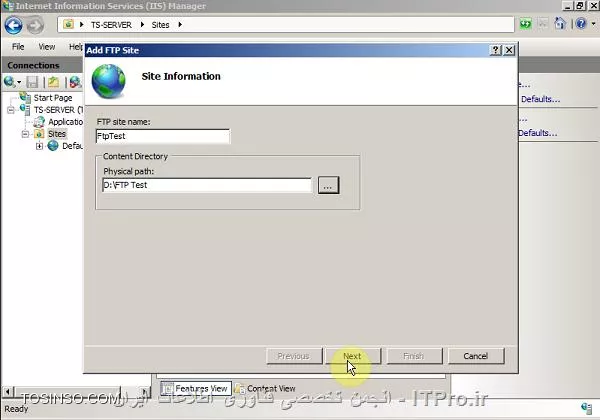Select the Default Web Site node

click(72, 146)
